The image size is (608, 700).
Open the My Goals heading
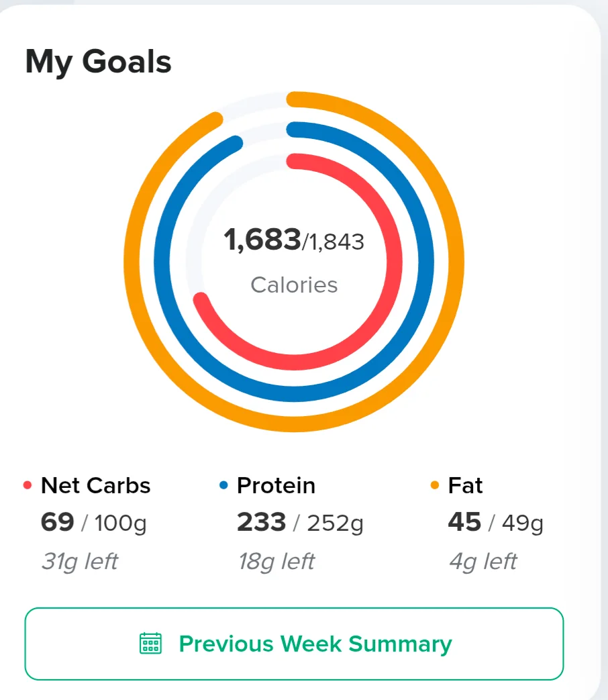pos(98,62)
